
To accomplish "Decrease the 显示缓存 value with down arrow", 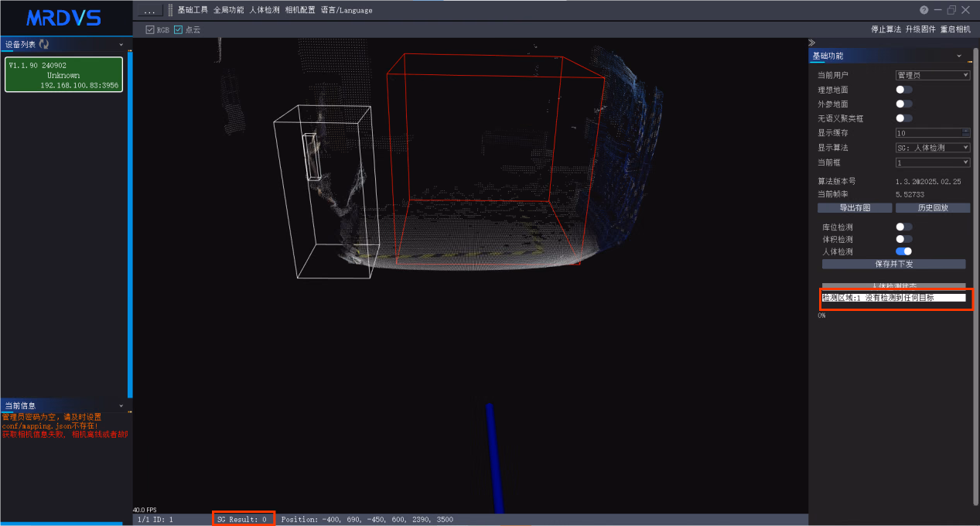I will 965,135.
